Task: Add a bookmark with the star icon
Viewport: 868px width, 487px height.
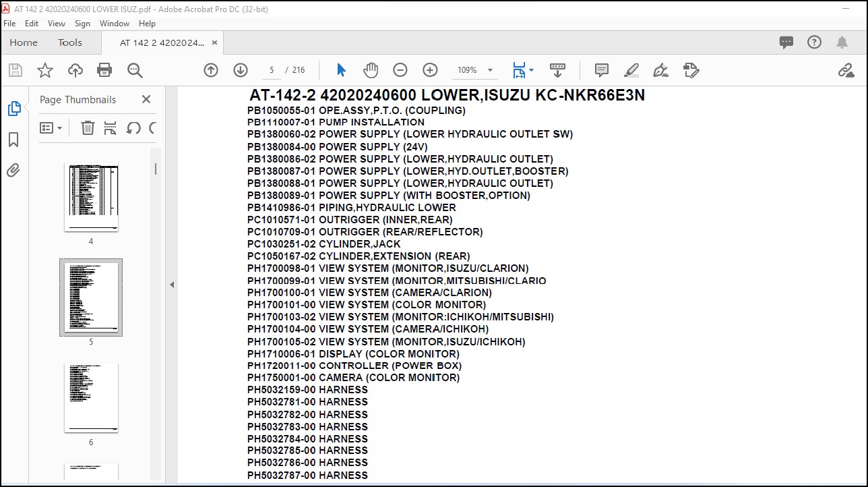Action: 45,70
